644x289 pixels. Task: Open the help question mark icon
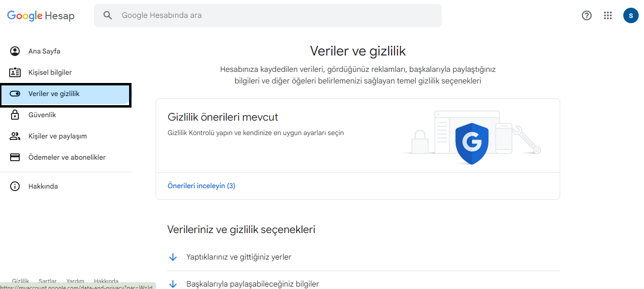[586, 15]
